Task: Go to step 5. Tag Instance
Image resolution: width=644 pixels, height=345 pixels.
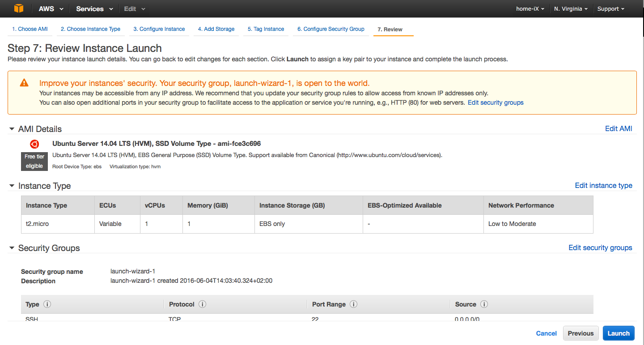Action: (266, 29)
